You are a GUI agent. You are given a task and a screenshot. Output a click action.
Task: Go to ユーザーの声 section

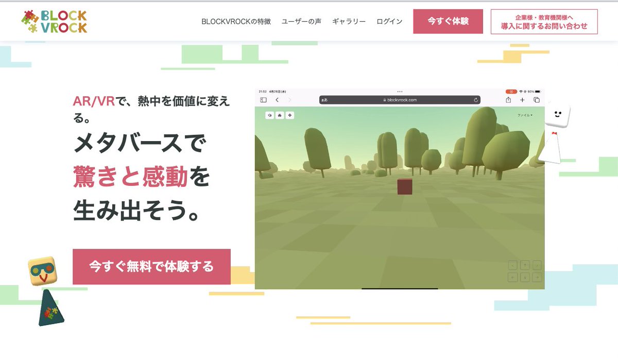point(301,22)
